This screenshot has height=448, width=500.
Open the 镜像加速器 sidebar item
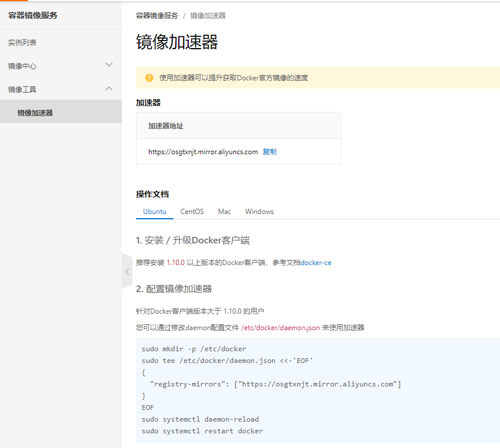(x=61, y=111)
